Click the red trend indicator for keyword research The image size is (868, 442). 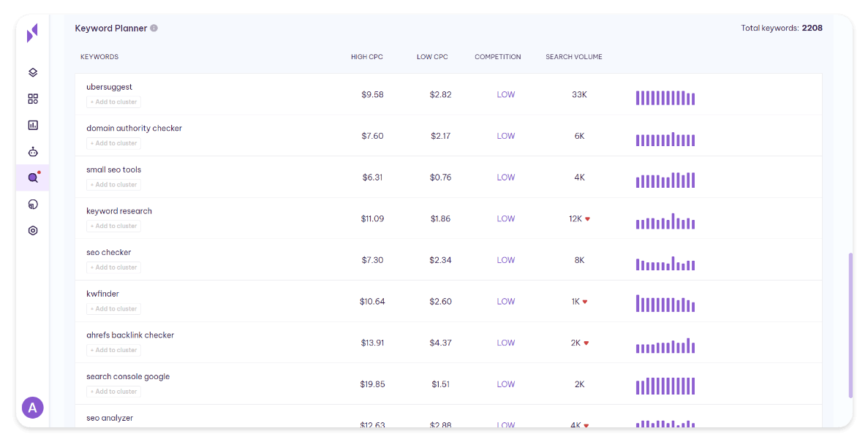click(587, 219)
